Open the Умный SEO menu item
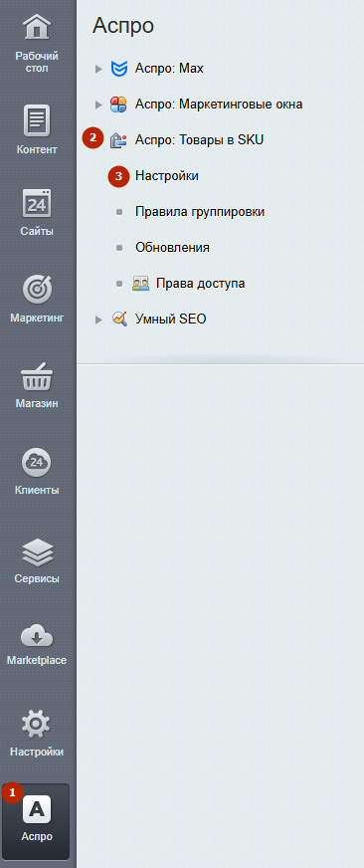 [170, 320]
